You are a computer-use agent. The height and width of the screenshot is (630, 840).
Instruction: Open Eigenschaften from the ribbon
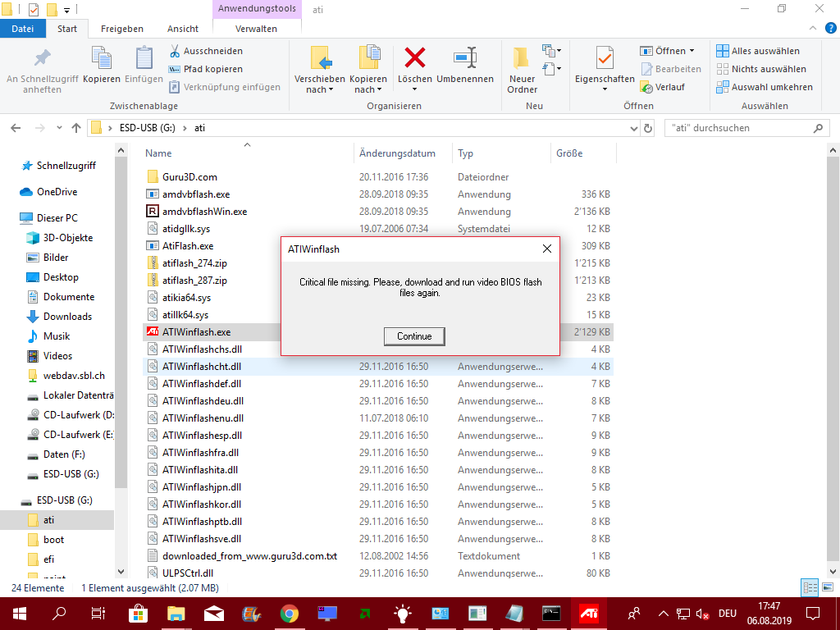click(605, 67)
